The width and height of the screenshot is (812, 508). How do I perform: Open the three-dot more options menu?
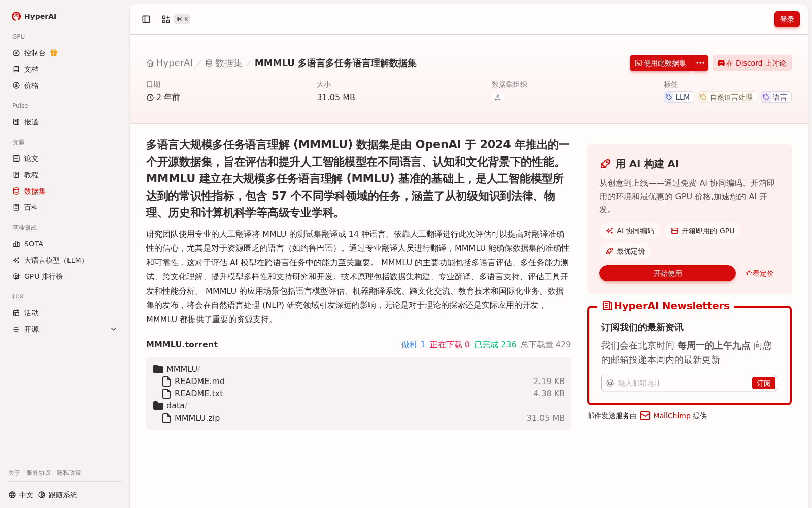click(700, 63)
